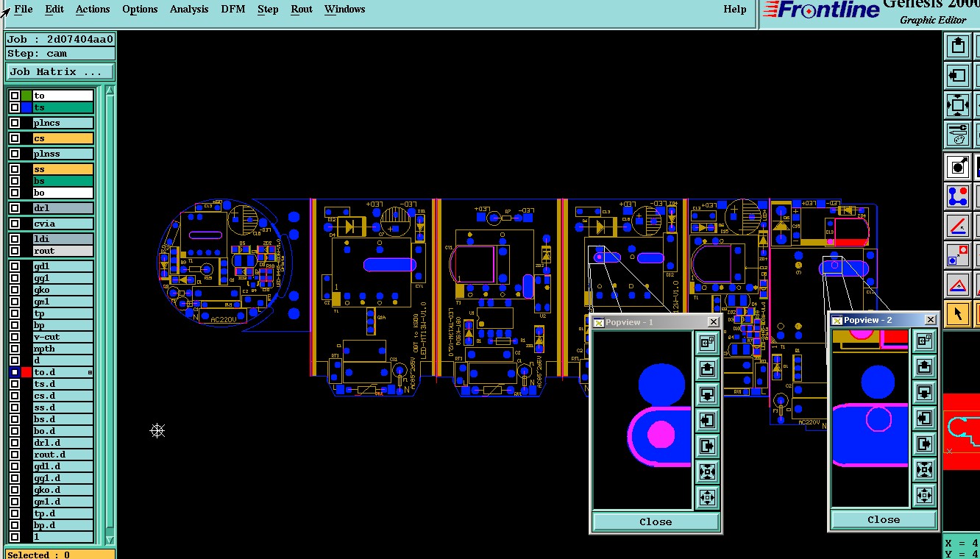This screenshot has height=559, width=980.
Task: Open the Analysis menu
Action: click(x=189, y=10)
